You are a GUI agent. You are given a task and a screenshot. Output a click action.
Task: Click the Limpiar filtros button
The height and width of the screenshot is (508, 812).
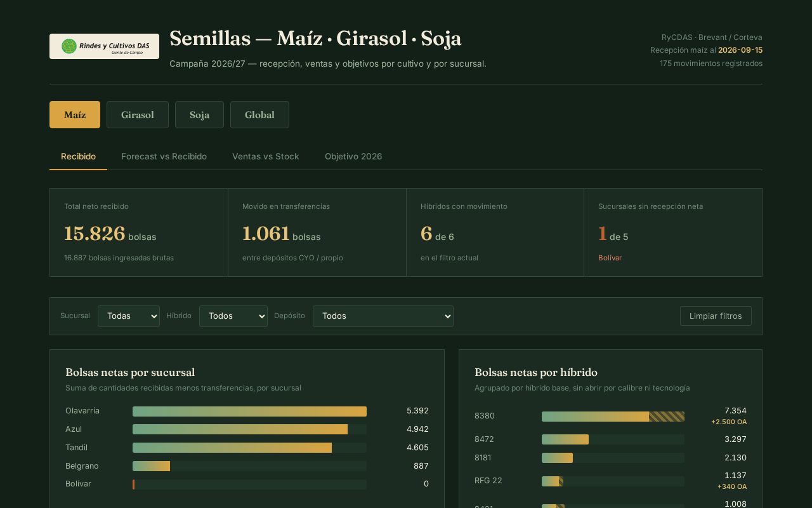tap(716, 316)
